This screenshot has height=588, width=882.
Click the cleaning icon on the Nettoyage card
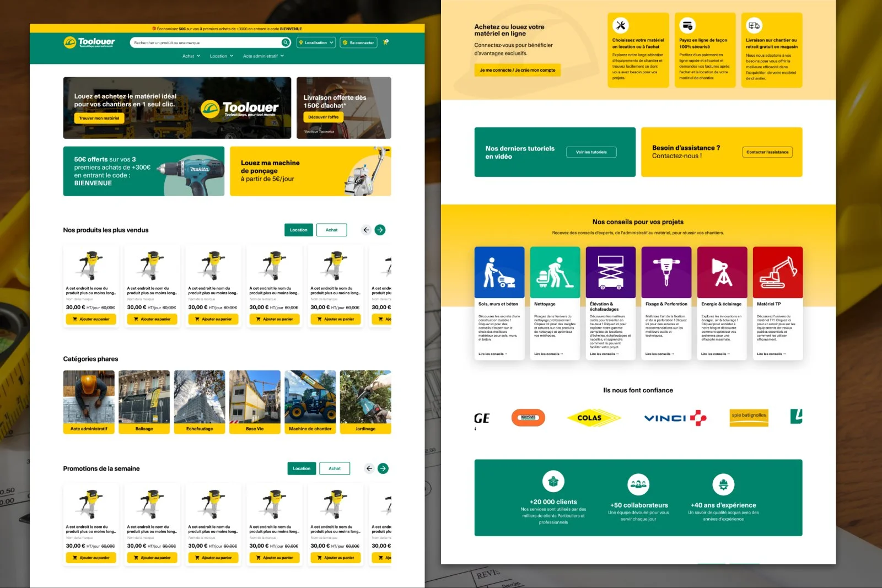pos(555,271)
